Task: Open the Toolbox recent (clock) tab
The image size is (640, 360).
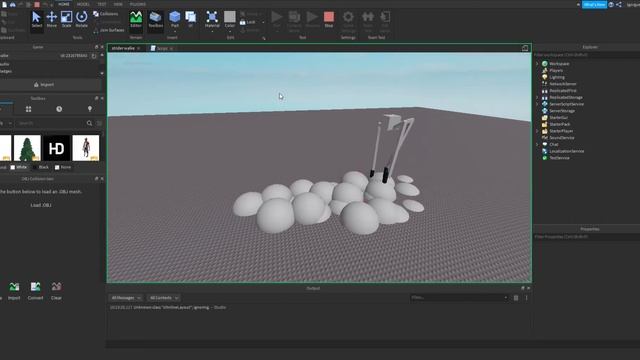Action: pyautogui.click(x=59, y=109)
